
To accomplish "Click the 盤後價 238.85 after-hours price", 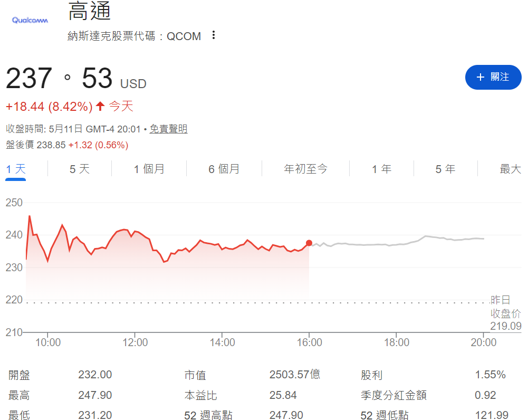I will pos(36,145).
